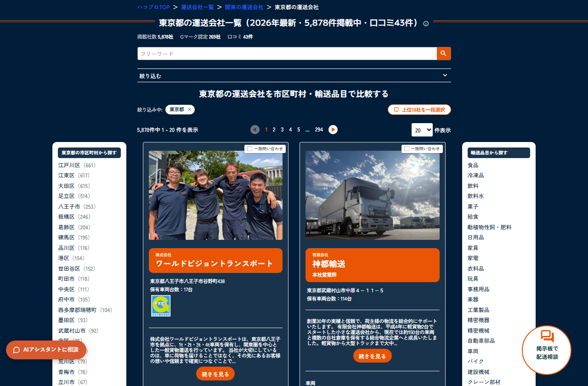
Task: Go to next page arrow
Action: coord(333,130)
